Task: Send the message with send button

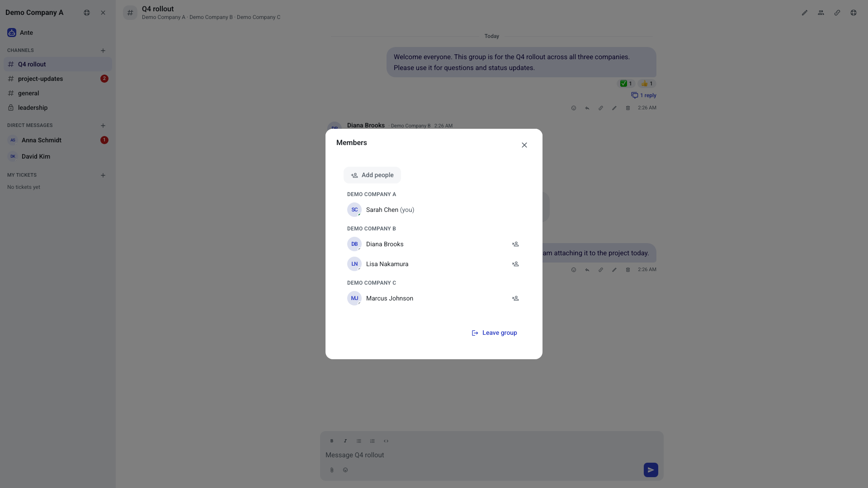Action: click(x=651, y=470)
